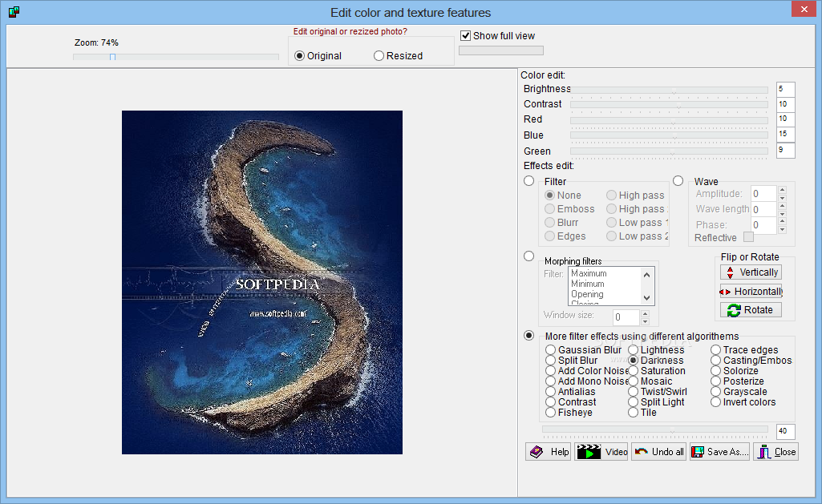Flip image with Vertically button

(751, 272)
